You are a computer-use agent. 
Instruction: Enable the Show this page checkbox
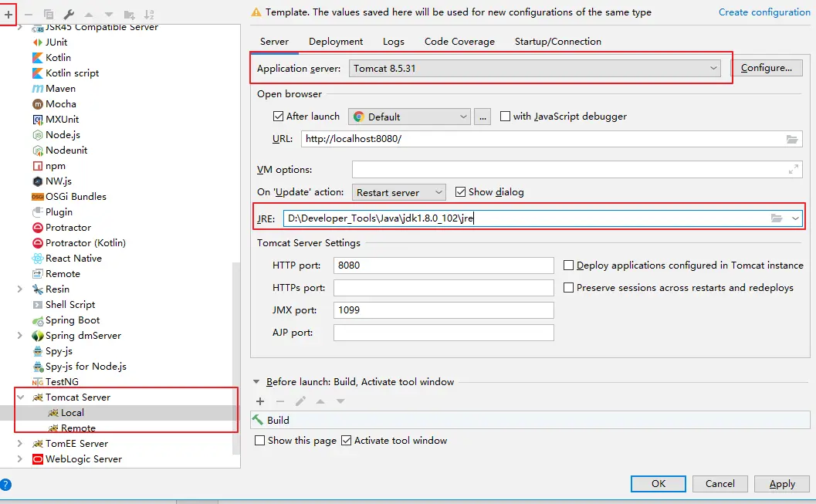[x=259, y=441]
